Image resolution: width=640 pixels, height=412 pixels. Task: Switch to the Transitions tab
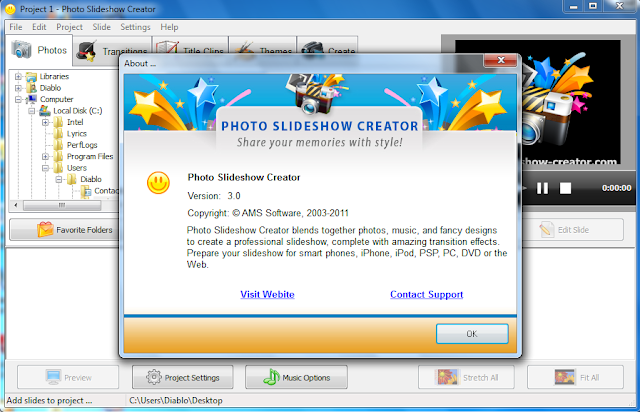coord(113,51)
